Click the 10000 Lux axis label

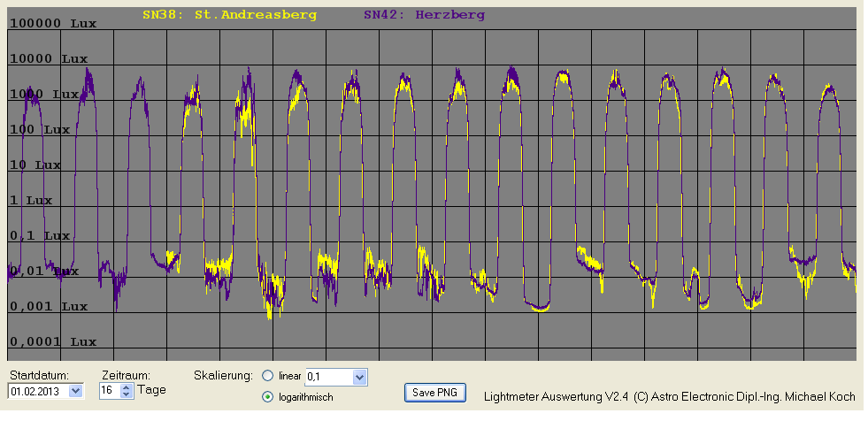pyautogui.click(x=49, y=59)
